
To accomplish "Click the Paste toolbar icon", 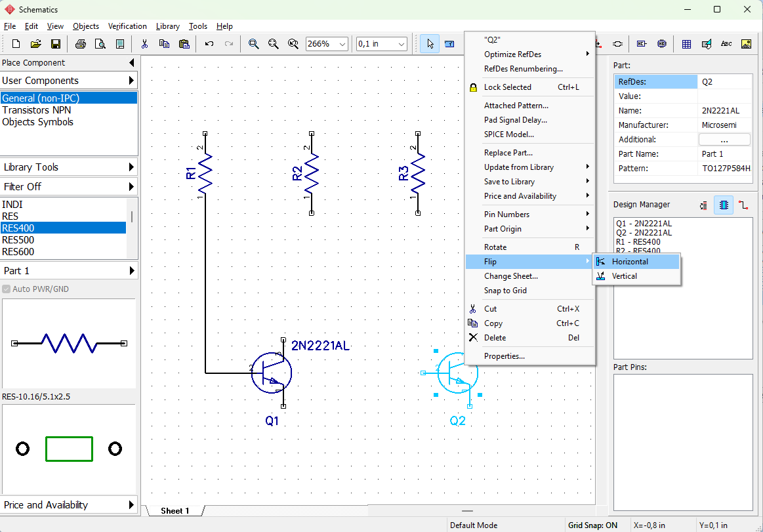I will coord(184,44).
